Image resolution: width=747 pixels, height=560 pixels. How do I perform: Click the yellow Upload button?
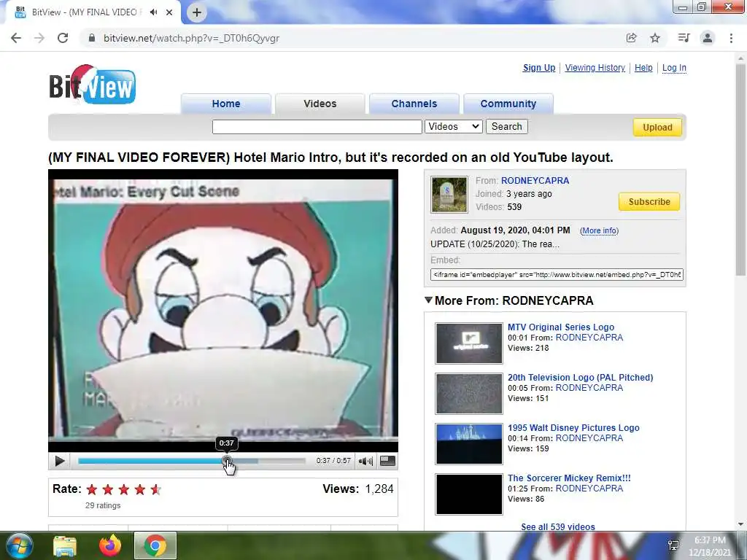(x=657, y=128)
